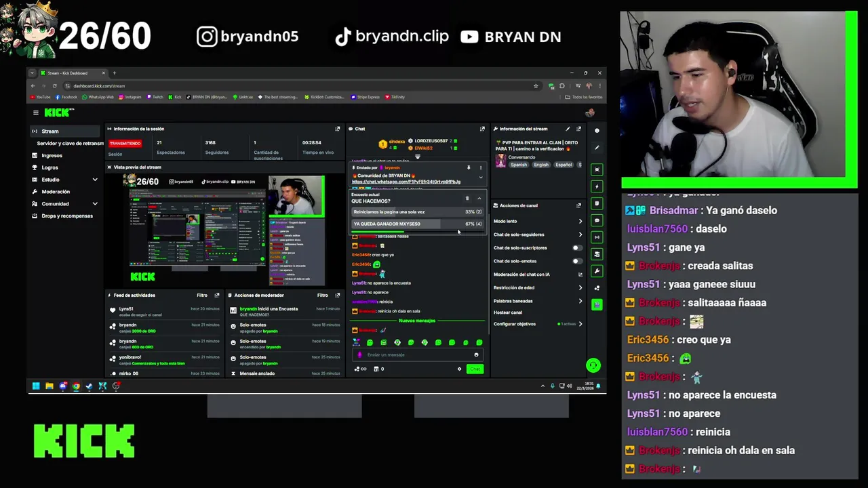Open Servidor y clave de retransmisión
The height and width of the screenshot is (488, 868).
tap(70, 144)
